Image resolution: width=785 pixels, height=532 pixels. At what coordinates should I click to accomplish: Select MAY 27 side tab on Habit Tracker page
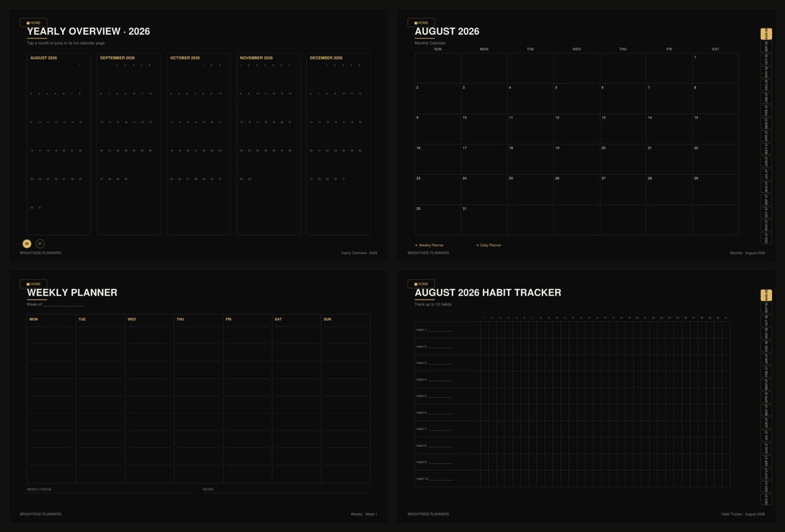tap(766, 410)
